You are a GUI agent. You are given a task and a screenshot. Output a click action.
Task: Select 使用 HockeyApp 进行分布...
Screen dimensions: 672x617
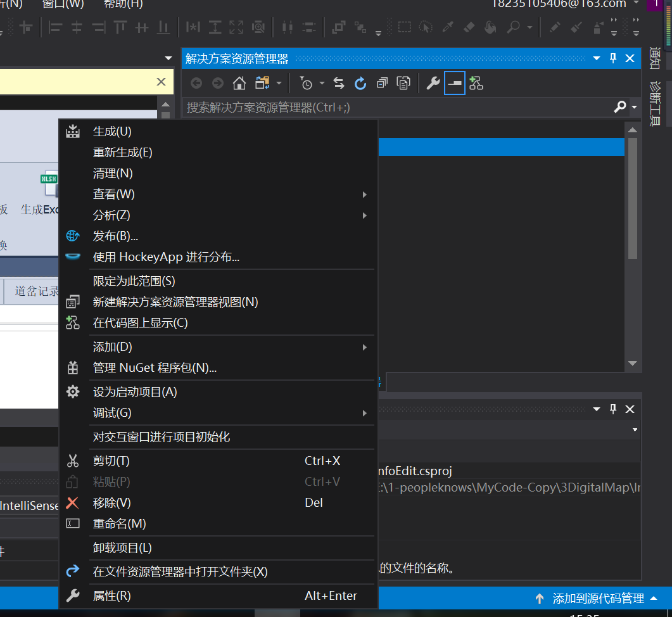pyautogui.click(x=219, y=257)
